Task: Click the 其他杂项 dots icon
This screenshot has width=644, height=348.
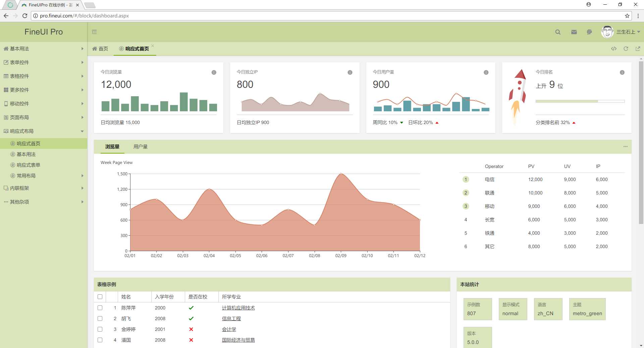Action: [x=6, y=202]
